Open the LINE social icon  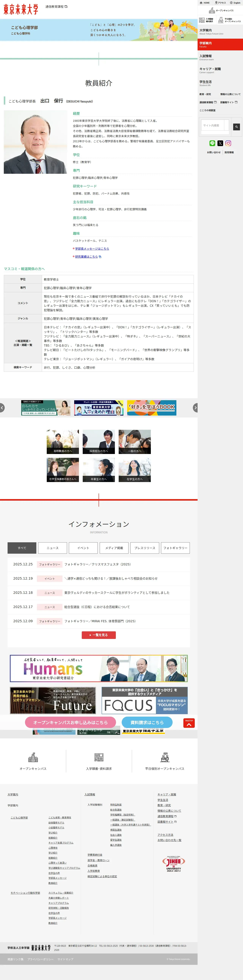coord(212,143)
